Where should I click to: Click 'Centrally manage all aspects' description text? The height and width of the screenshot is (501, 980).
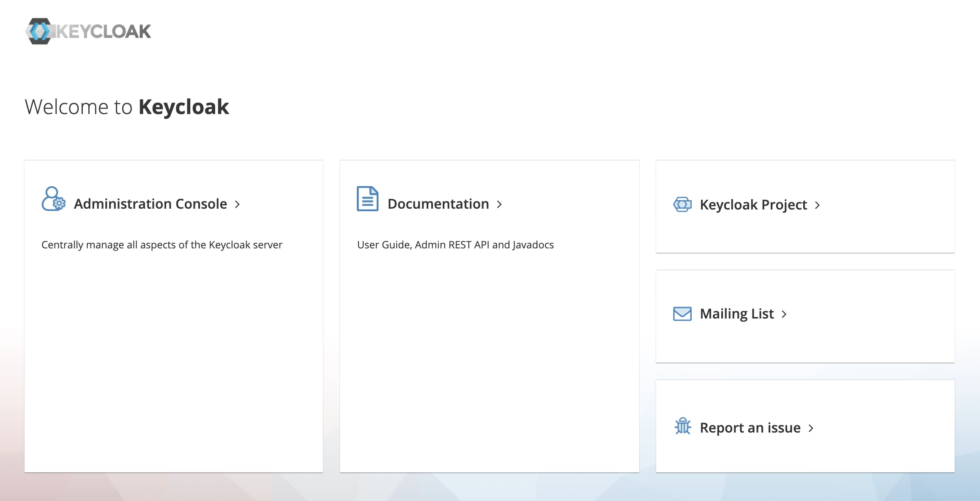162,245
